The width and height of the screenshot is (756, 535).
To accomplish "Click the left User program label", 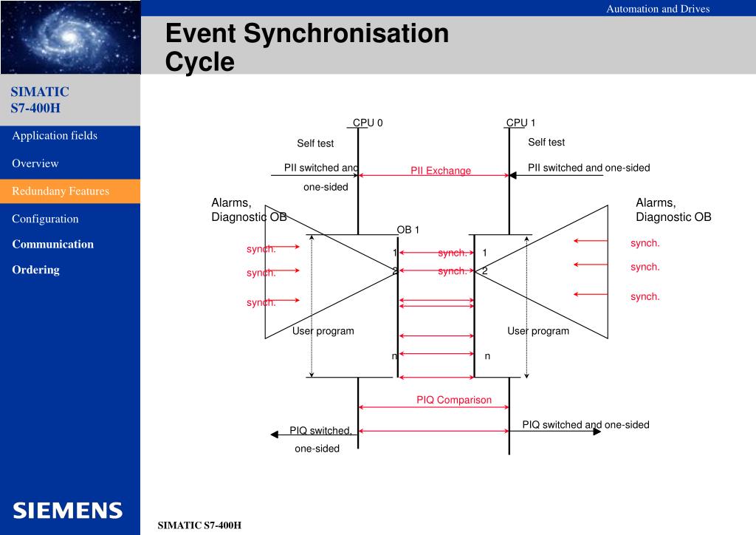I will point(323,331).
